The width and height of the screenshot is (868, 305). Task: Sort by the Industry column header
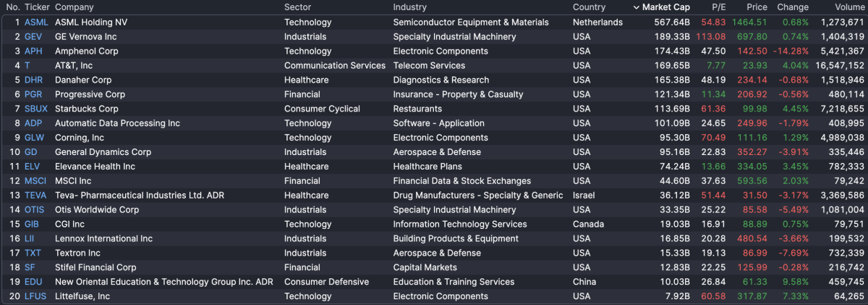[410, 7]
